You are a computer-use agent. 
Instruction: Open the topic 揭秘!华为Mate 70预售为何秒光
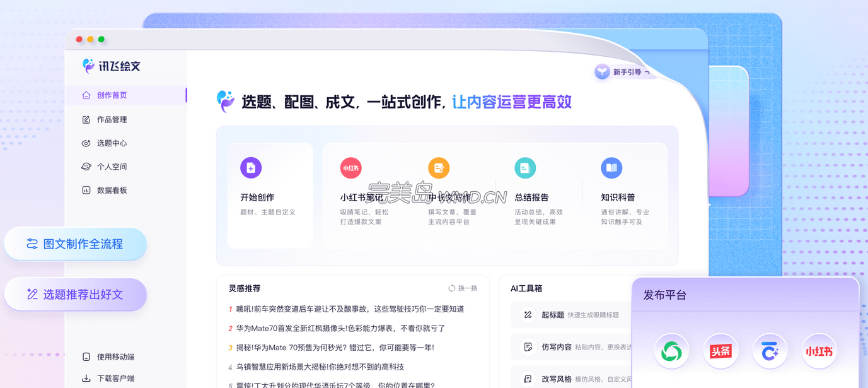coord(335,347)
